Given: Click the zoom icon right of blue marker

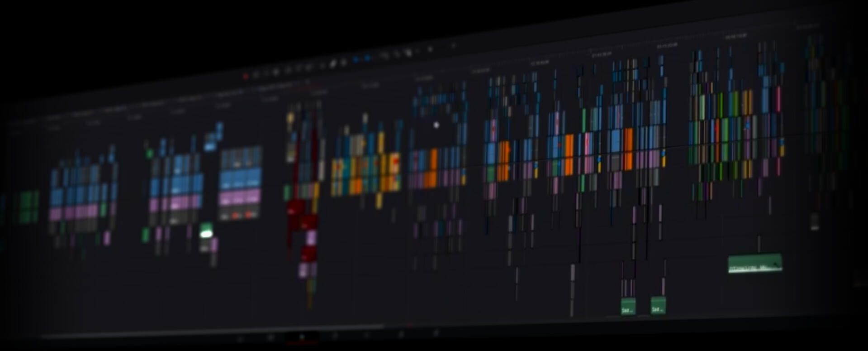Looking at the screenshot, I should click(x=384, y=56).
